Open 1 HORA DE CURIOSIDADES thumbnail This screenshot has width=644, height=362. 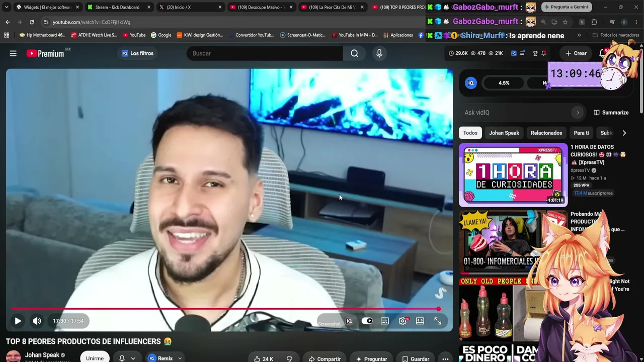[x=513, y=175]
